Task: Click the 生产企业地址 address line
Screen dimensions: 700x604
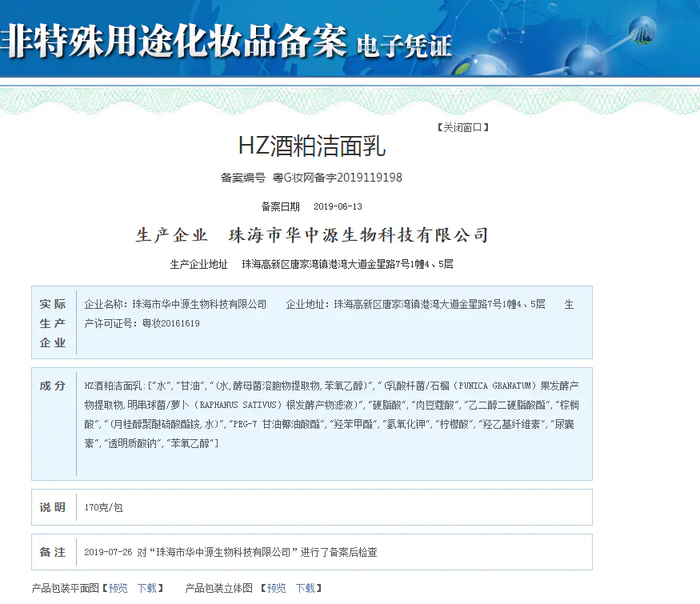Action: coord(312,264)
